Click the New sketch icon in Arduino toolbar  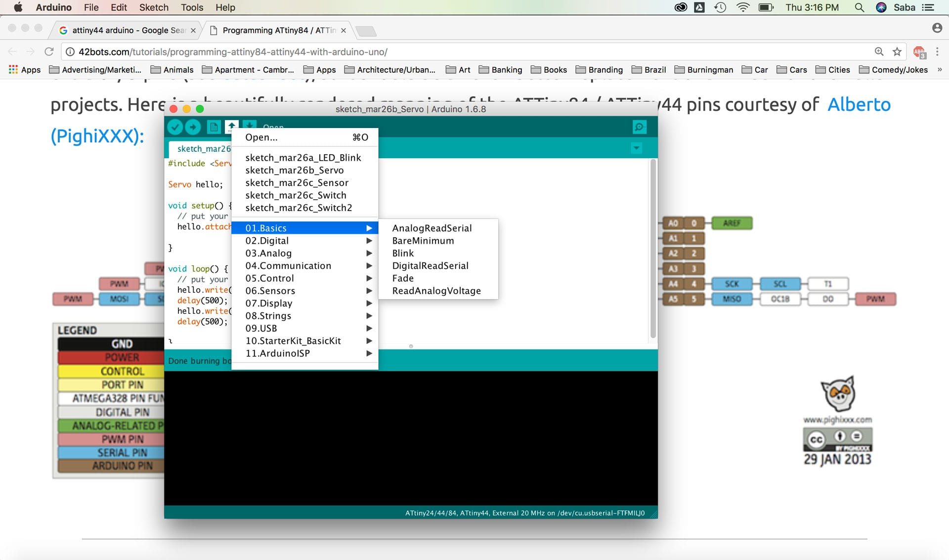[x=214, y=127]
